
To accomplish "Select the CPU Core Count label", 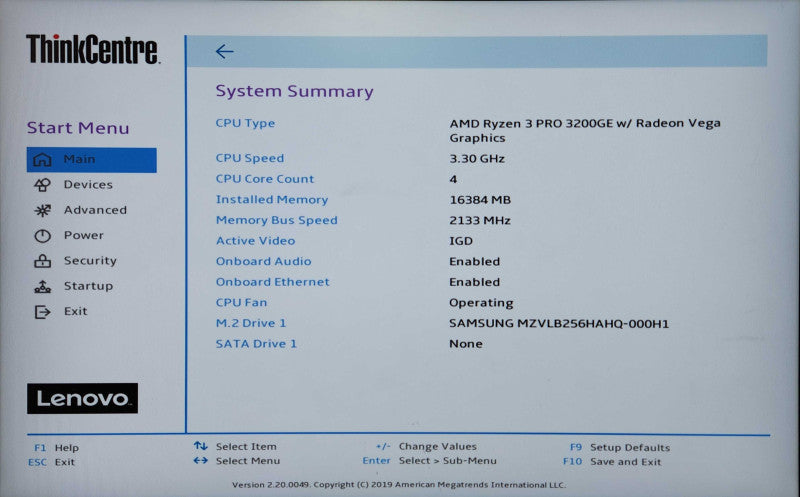I will click(x=265, y=179).
